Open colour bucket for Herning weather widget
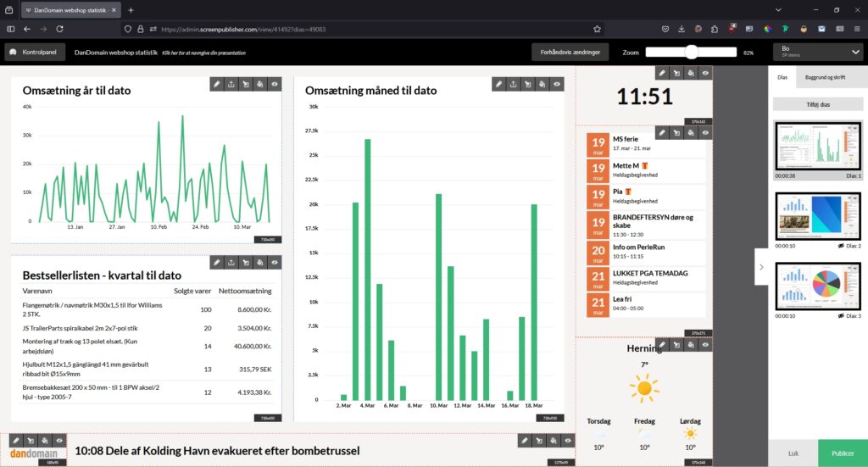 click(691, 345)
